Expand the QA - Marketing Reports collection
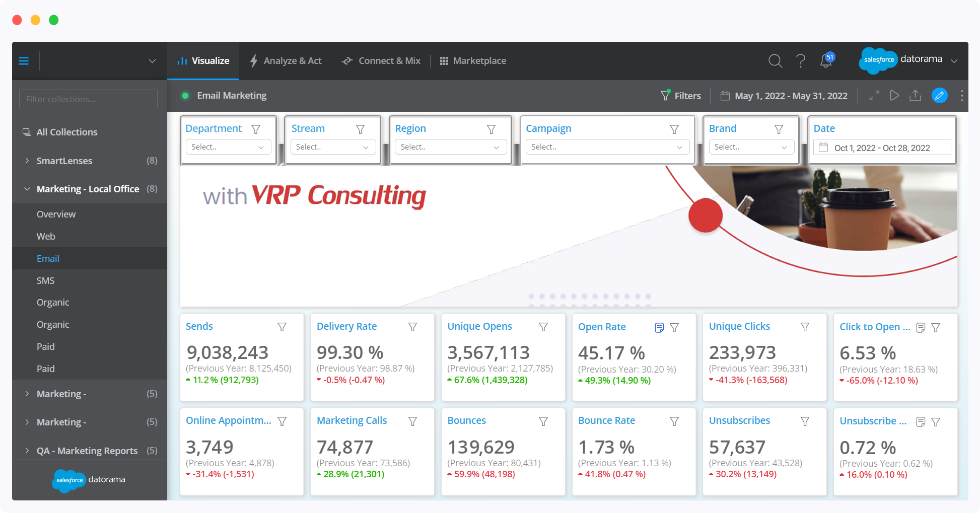 pyautogui.click(x=27, y=451)
